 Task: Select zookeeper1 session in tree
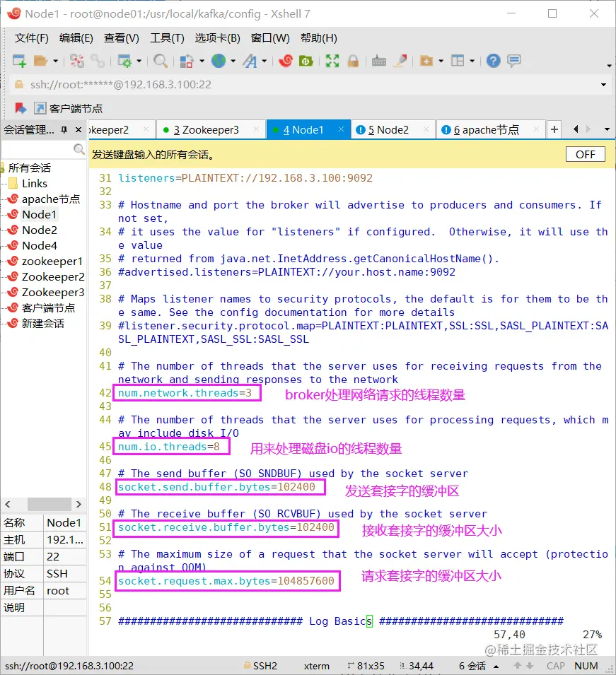click(x=52, y=261)
